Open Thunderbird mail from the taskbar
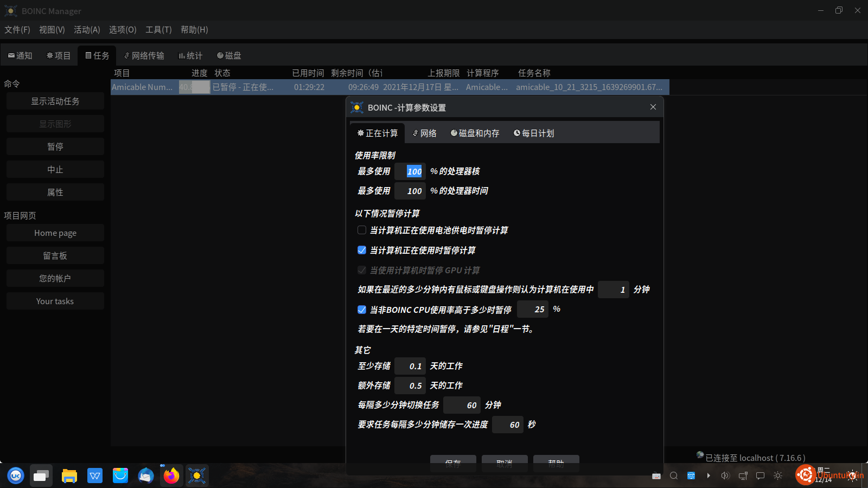The height and width of the screenshot is (488, 868). 146,476
